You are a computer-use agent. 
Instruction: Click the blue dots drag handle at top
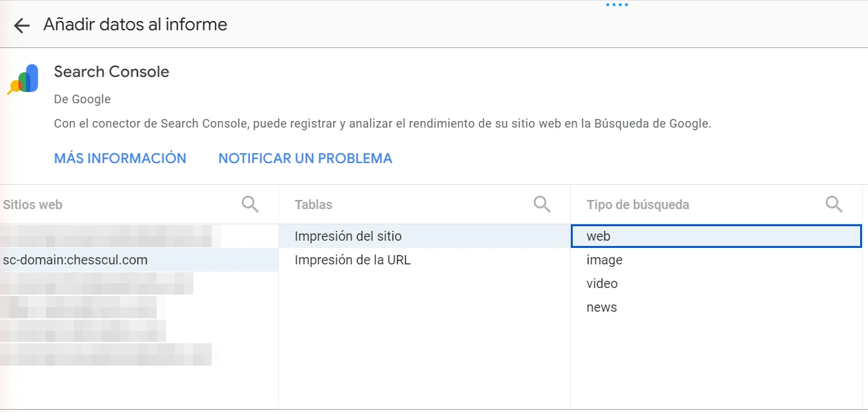point(617,5)
